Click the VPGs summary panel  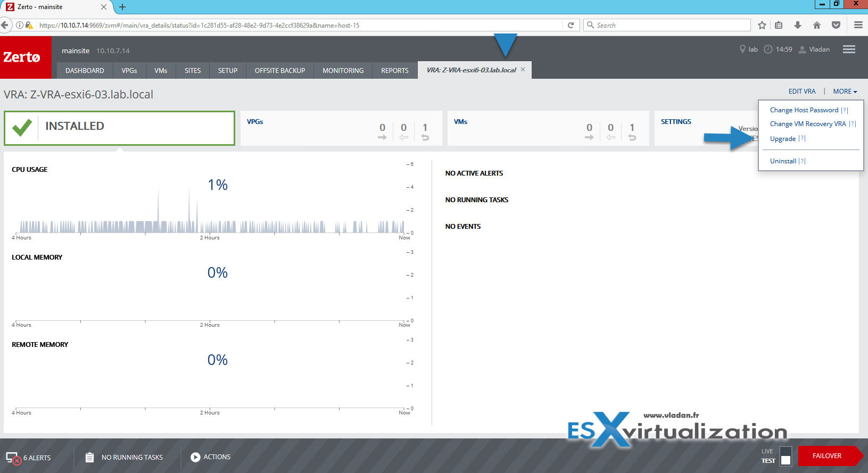point(341,128)
